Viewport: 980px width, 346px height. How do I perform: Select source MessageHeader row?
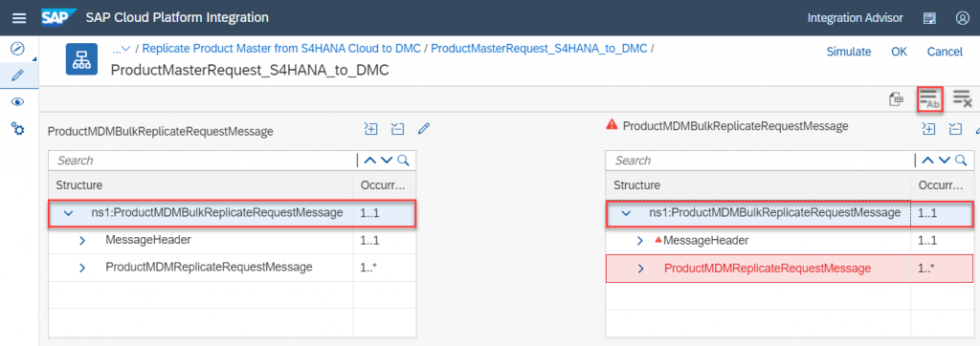[233, 241]
